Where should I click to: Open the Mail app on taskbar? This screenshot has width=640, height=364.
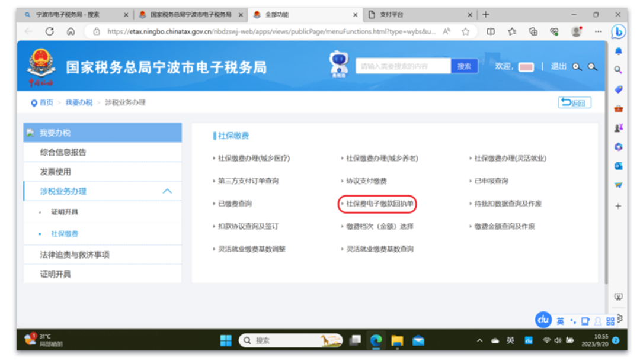(x=418, y=340)
